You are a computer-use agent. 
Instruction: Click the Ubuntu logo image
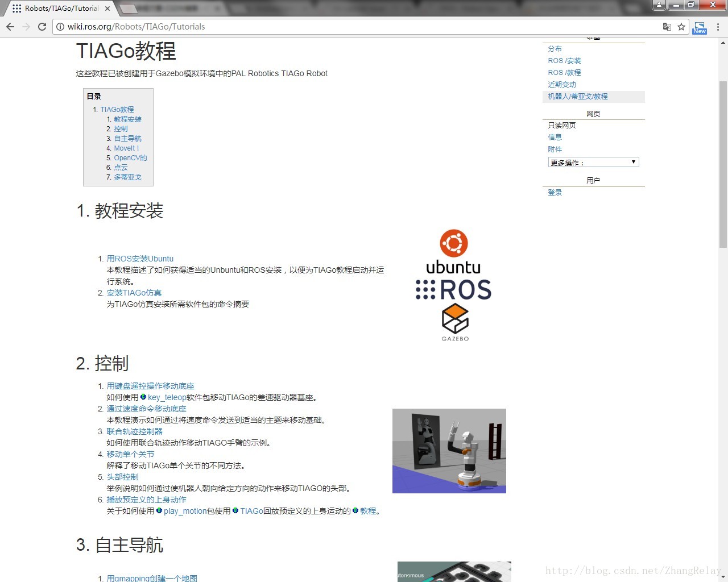click(453, 251)
